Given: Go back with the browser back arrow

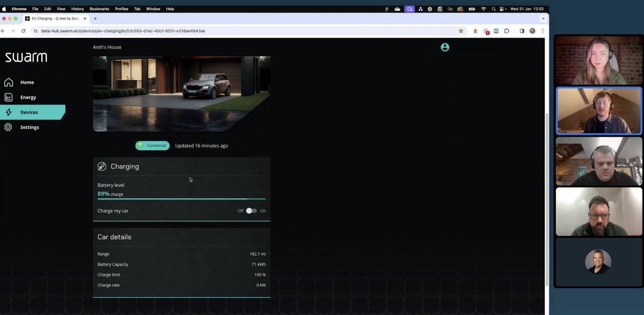Looking at the screenshot, I should pos(4,31).
